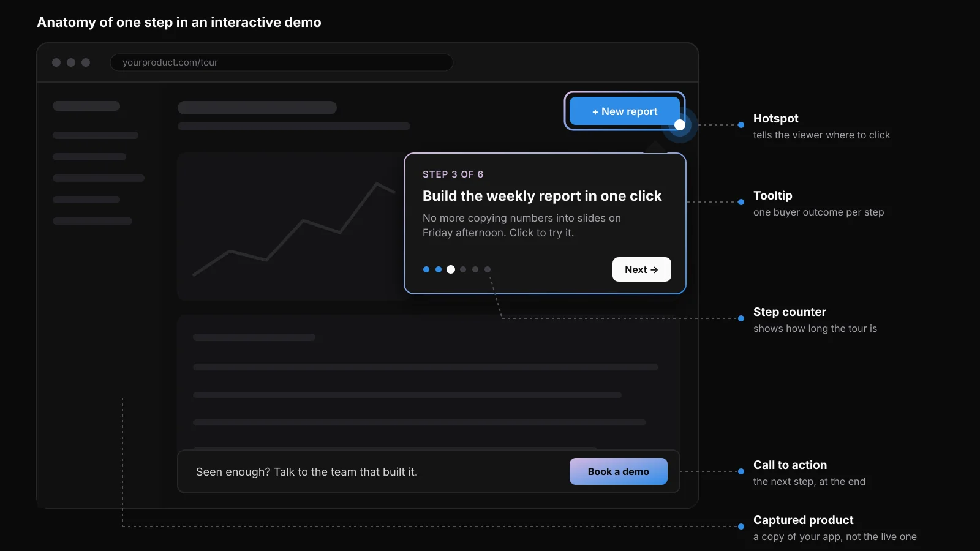
Task: Click 'tells the viewer where to click' caption
Action: pos(821,135)
